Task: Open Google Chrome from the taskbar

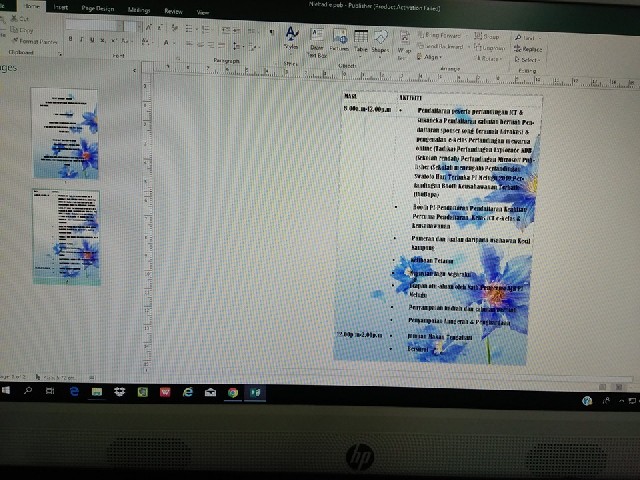Action: coord(233,393)
